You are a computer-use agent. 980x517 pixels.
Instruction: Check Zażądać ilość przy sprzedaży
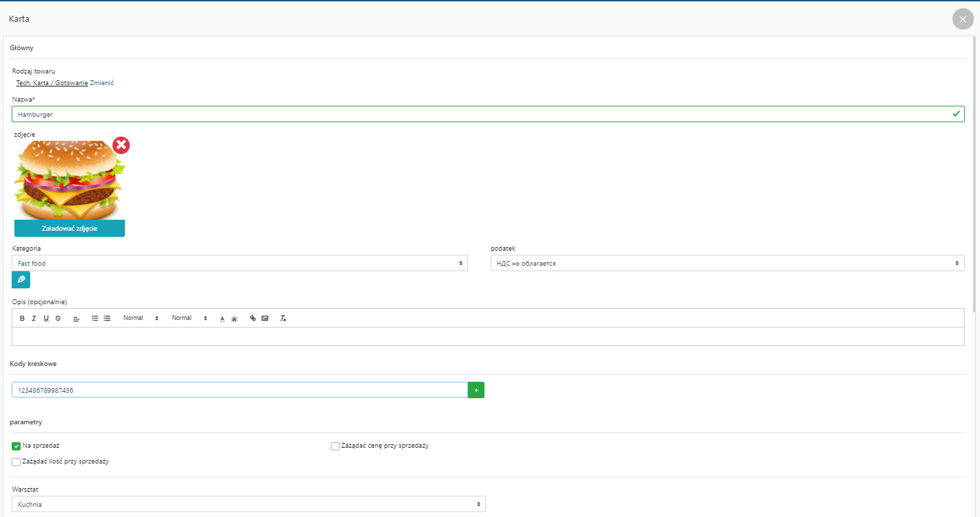tap(16, 462)
